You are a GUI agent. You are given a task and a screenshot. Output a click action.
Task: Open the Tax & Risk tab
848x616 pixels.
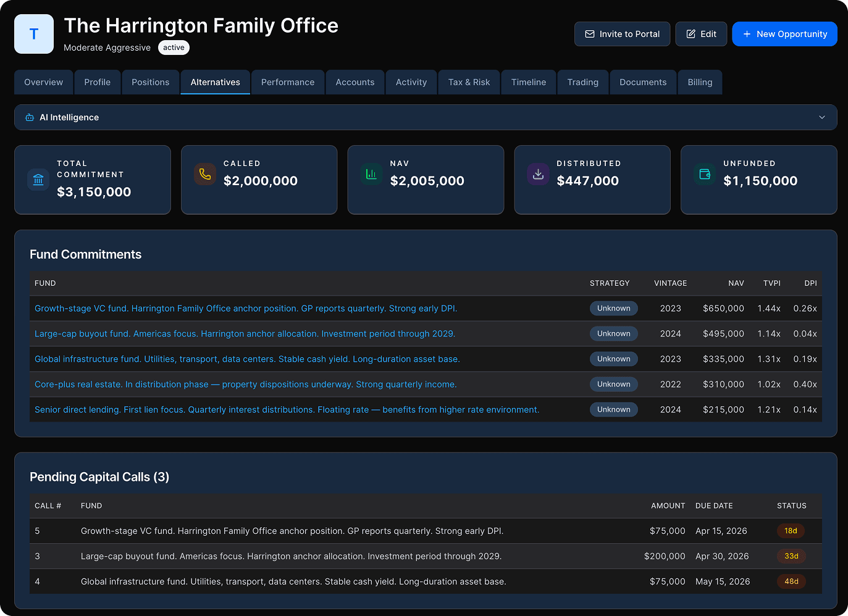click(469, 82)
